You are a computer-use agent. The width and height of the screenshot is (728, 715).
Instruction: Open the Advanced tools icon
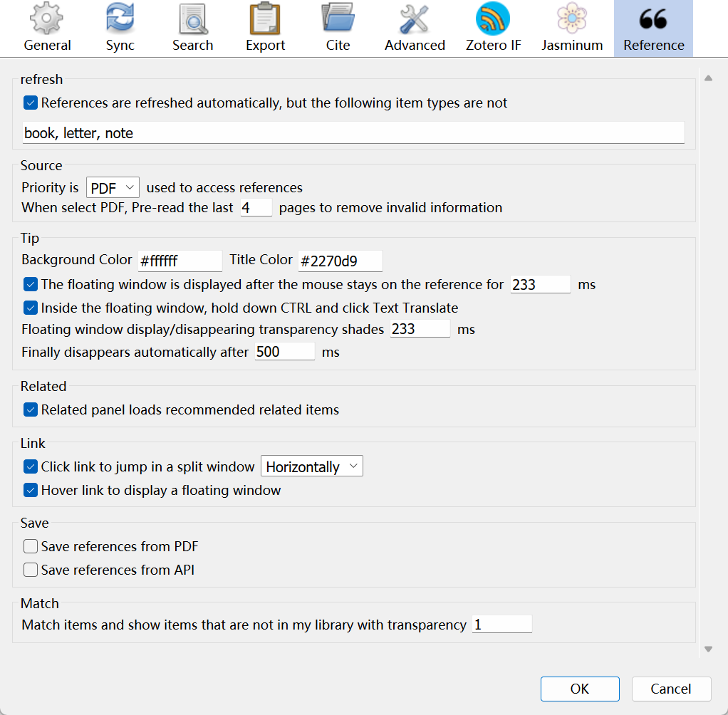pyautogui.click(x=414, y=19)
